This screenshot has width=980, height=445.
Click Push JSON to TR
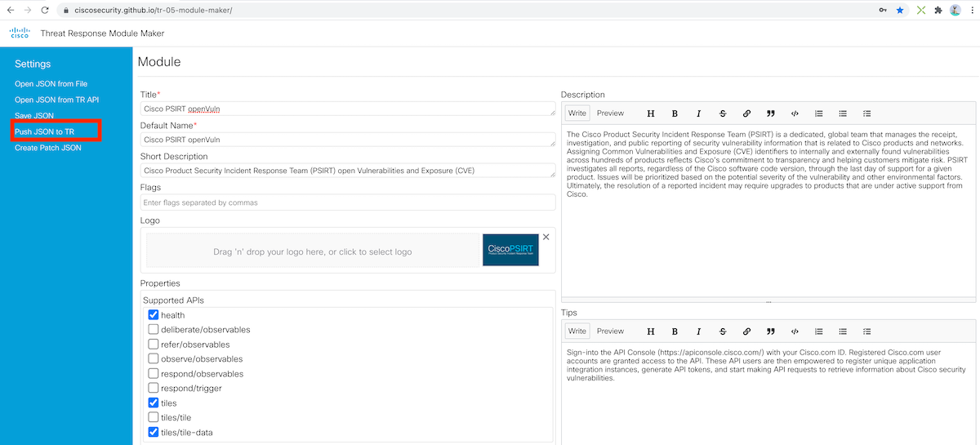click(x=44, y=131)
